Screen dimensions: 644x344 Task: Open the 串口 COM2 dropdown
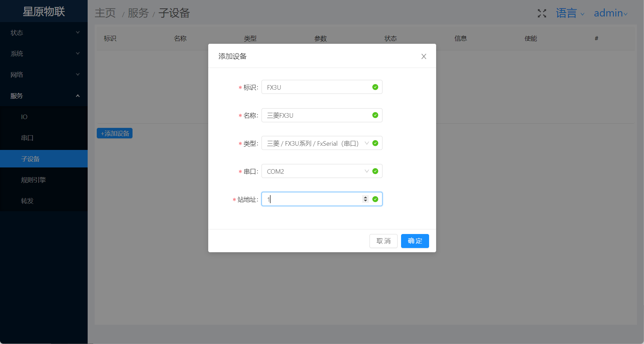click(x=322, y=171)
